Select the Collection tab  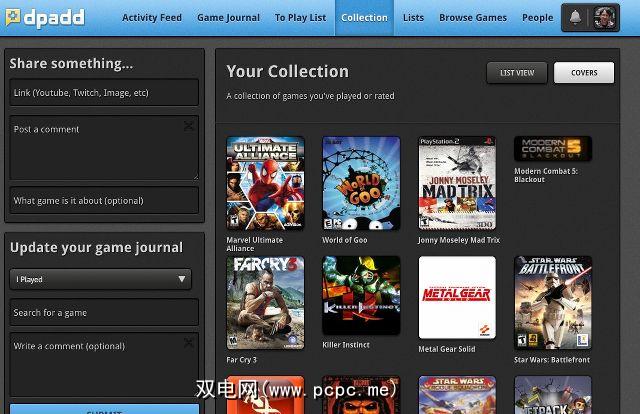(x=364, y=18)
